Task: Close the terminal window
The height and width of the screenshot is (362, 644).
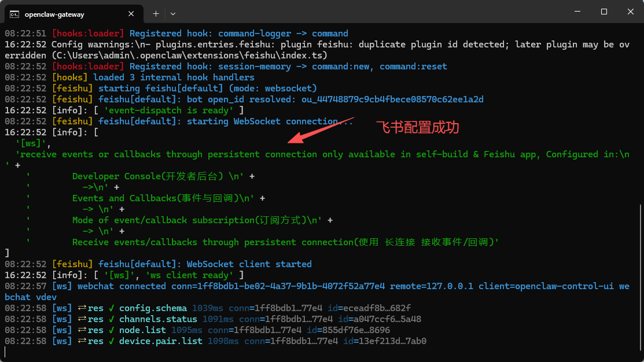Action: coord(631,12)
